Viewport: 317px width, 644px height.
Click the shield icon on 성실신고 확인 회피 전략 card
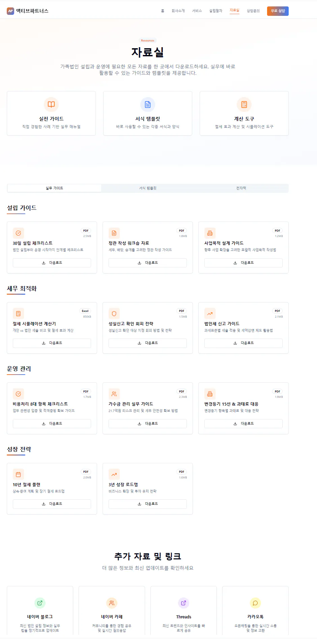(114, 314)
